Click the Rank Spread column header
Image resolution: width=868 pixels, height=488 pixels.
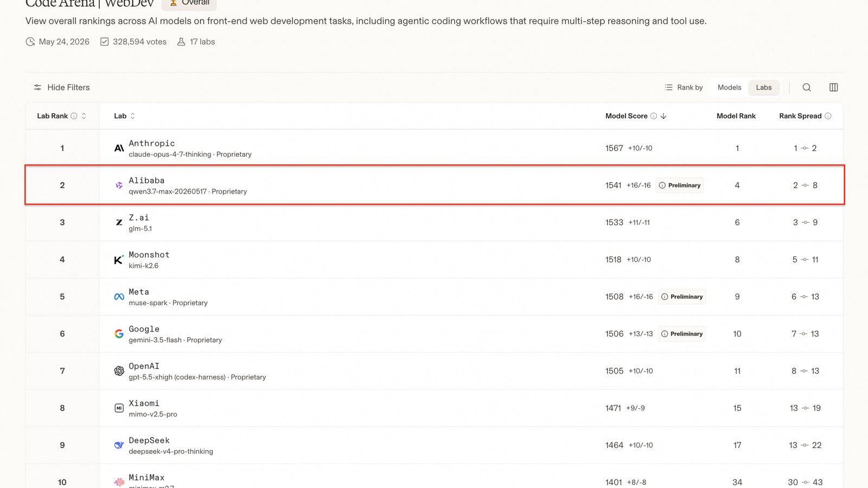[x=800, y=116]
